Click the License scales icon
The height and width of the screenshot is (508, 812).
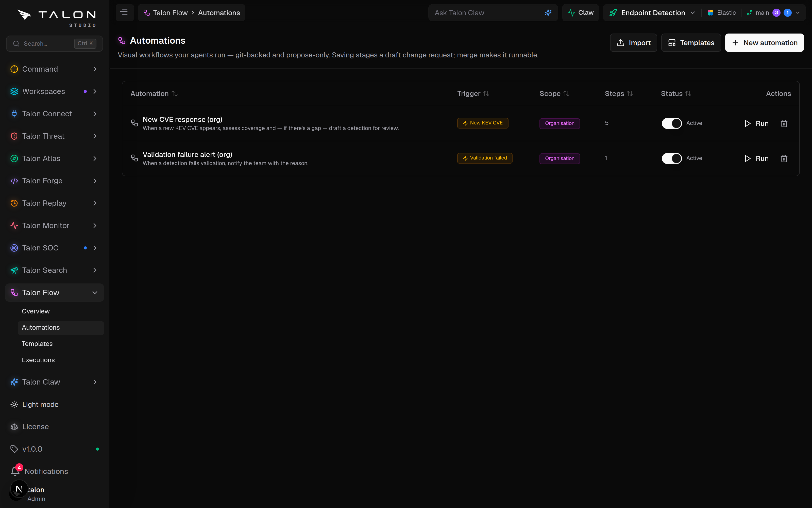14,427
